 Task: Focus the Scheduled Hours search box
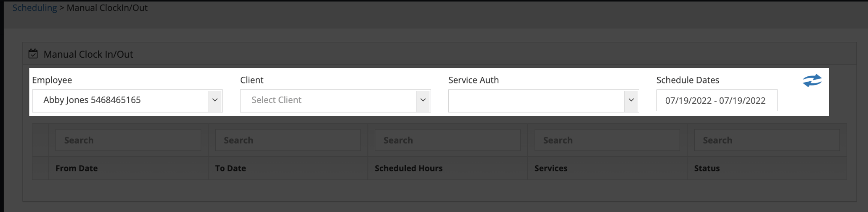(x=447, y=140)
